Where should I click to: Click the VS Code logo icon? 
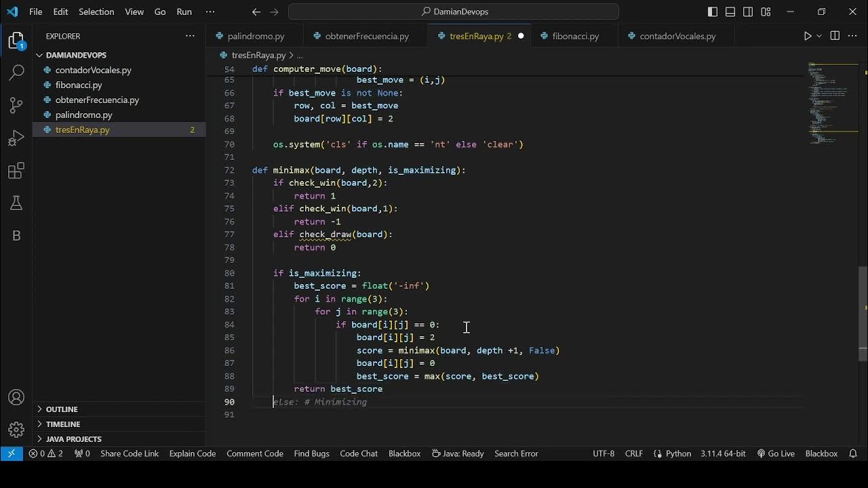12,12
